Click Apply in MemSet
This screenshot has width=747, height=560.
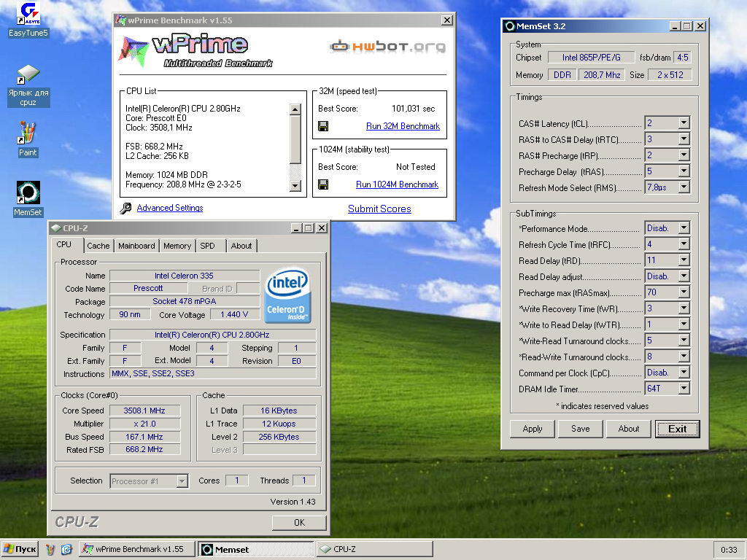pyautogui.click(x=532, y=429)
